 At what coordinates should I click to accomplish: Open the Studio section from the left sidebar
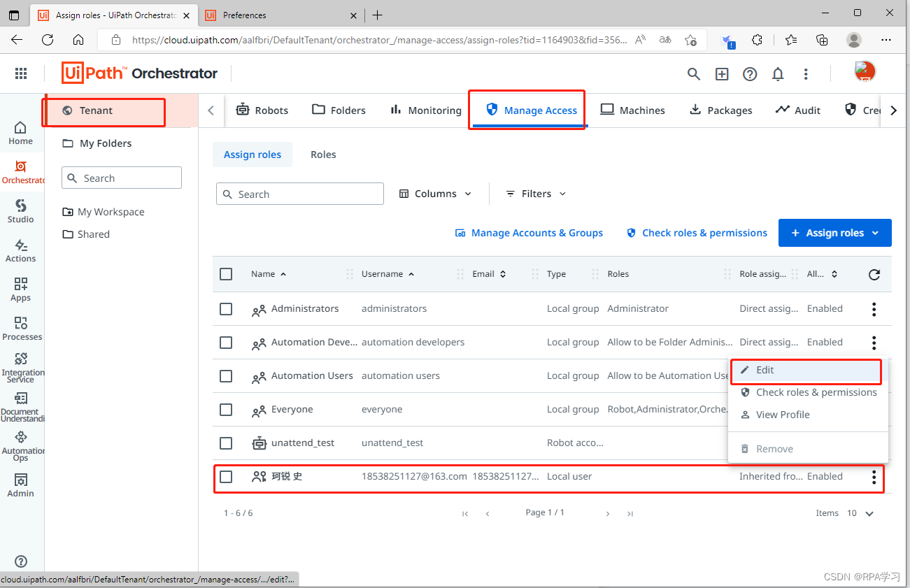(x=21, y=213)
